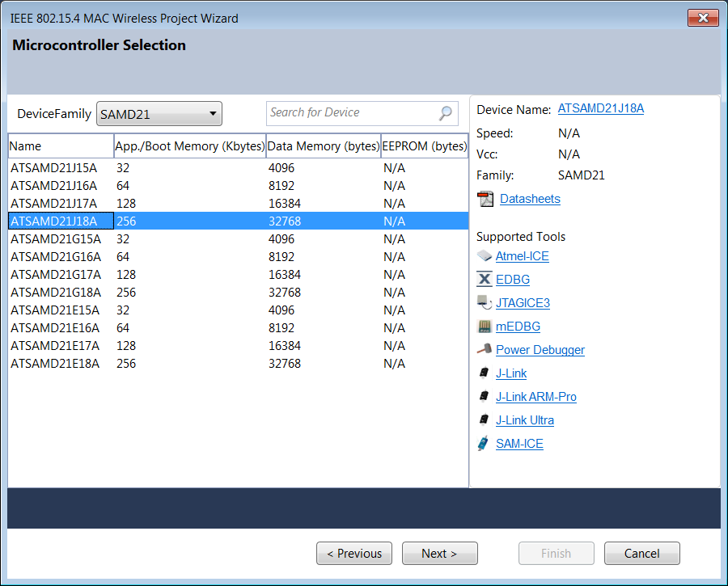
Task: Open the Power Debugger link
Action: [x=540, y=350]
